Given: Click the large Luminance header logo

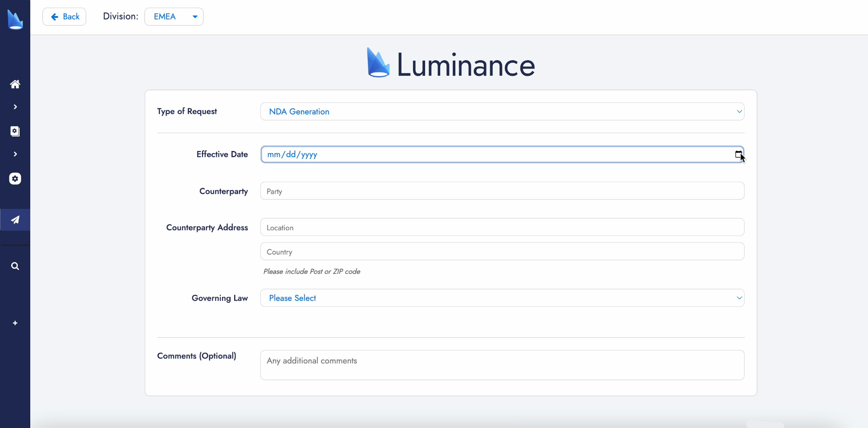Looking at the screenshot, I should 450,65.
